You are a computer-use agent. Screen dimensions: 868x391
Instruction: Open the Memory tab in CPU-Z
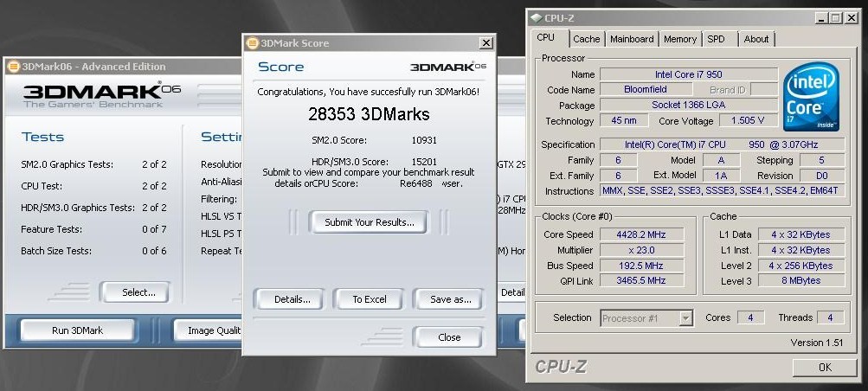point(680,39)
